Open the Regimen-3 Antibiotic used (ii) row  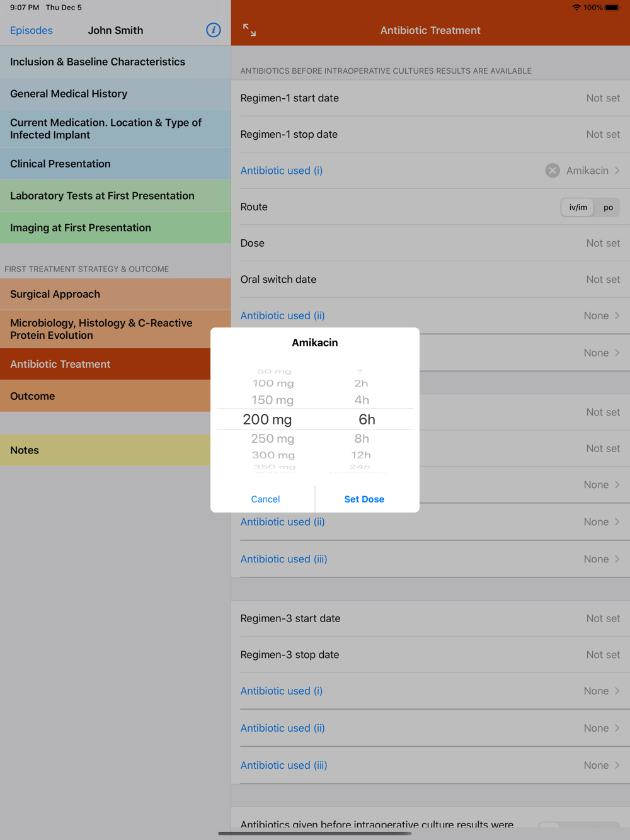pyautogui.click(x=430, y=728)
